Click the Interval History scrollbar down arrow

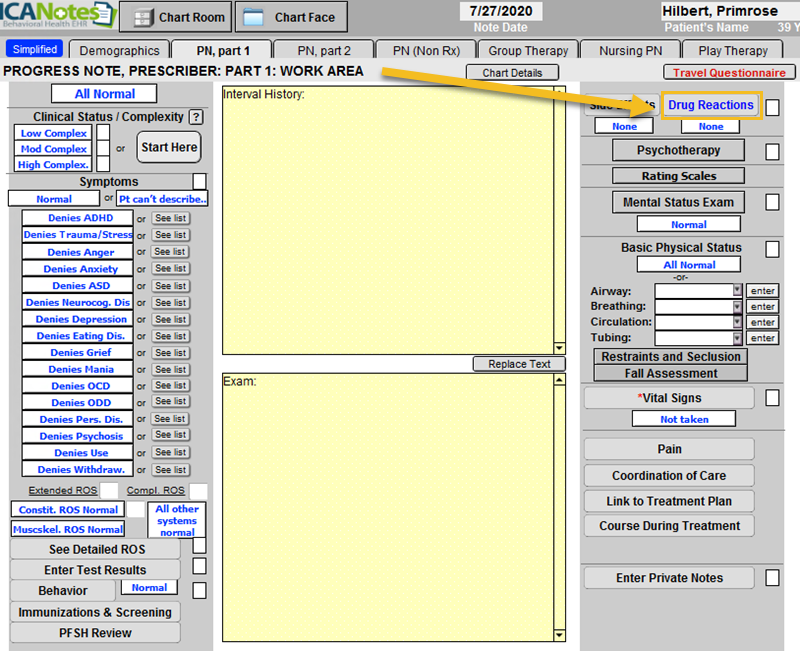(x=559, y=348)
